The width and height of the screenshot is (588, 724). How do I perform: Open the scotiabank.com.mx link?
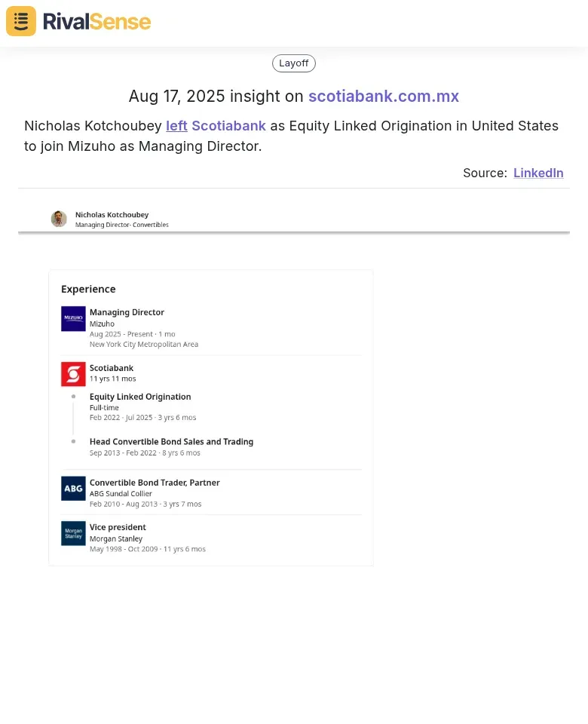[384, 96]
